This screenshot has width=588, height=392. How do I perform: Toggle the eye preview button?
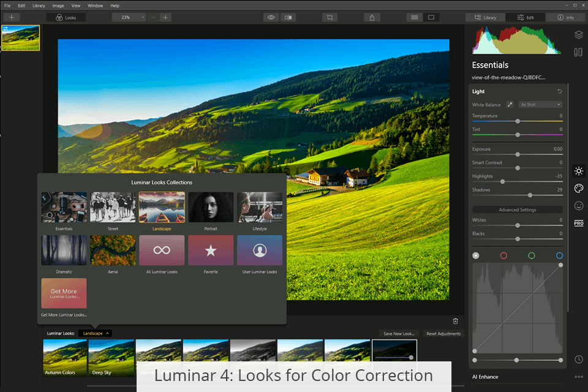click(271, 17)
